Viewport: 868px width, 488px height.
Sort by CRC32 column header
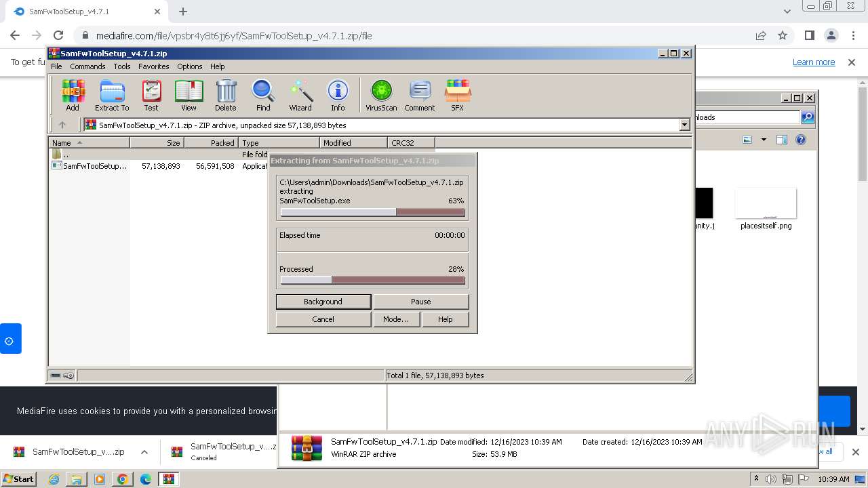[411, 142]
